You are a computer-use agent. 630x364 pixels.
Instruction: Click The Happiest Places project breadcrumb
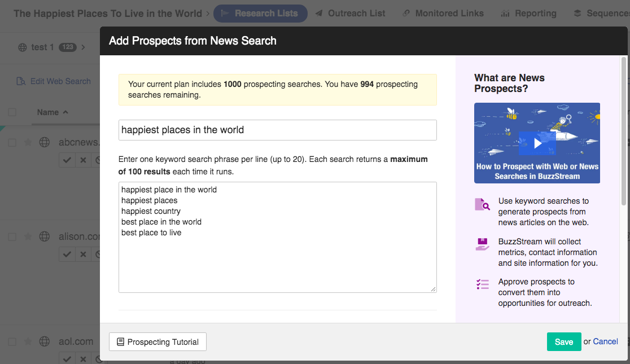108,14
